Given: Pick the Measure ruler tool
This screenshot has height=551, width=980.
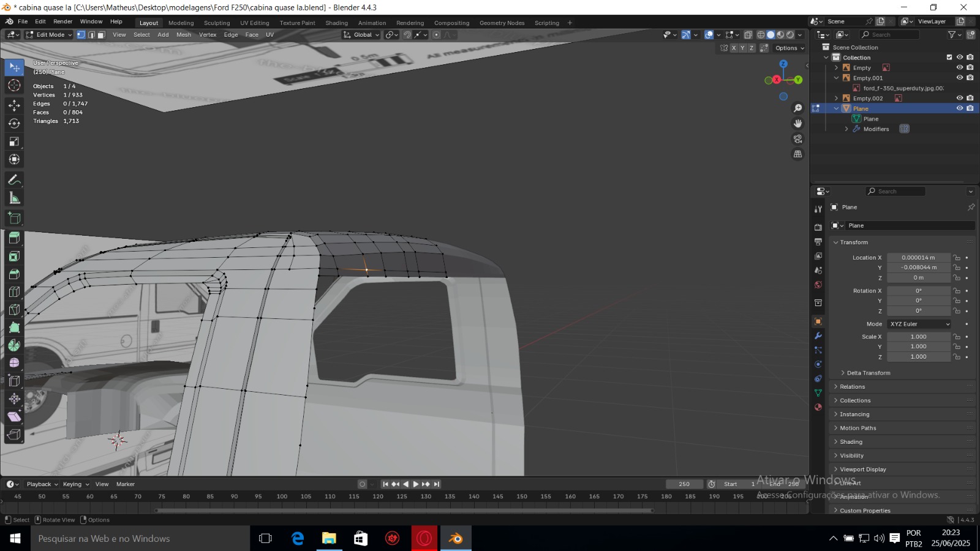Looking at the screenshot, I should pyautogui.click(x=14, y=198).
